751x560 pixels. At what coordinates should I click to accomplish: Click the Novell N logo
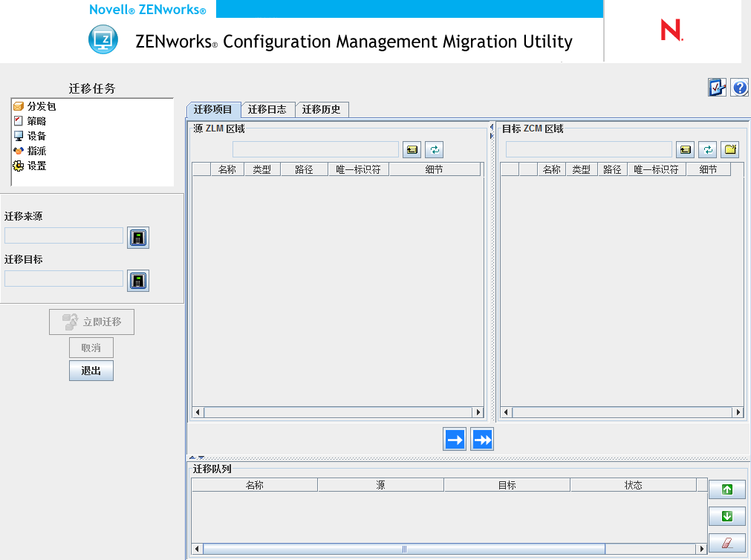672,30
